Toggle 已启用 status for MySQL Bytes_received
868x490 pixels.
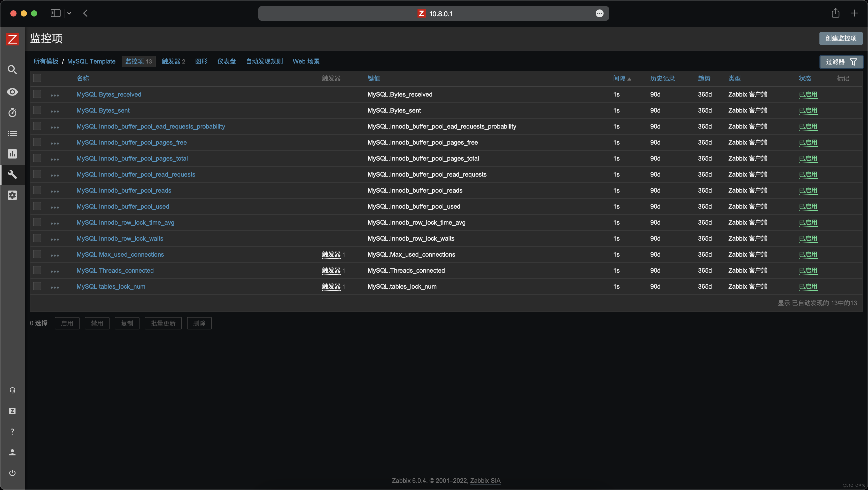tap(808, 95)
